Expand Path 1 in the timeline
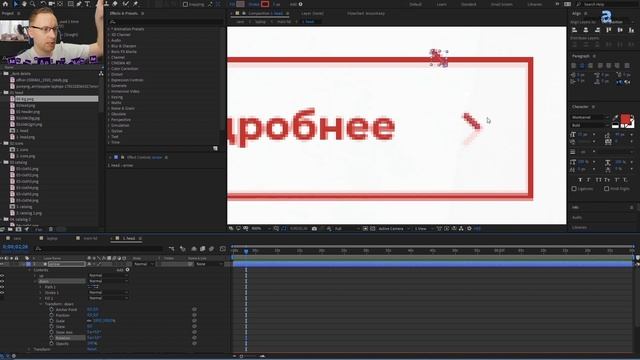640x360 pixels. click(41, 287)
